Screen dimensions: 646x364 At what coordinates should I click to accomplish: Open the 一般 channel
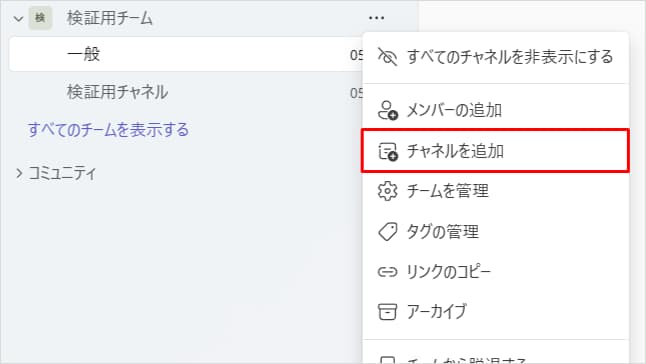[185, 54]
